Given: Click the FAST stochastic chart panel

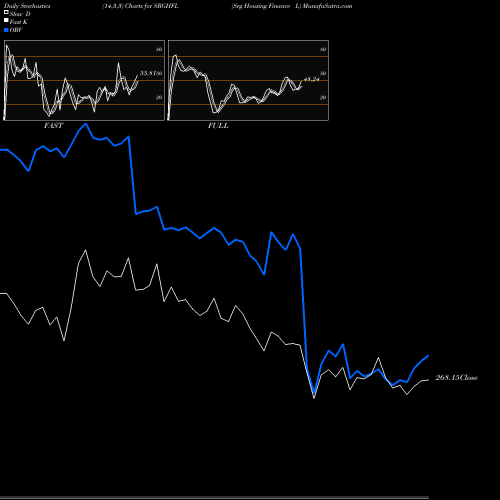Looking at the screenshot, I should pyautogui.click(x=84, y=80).
